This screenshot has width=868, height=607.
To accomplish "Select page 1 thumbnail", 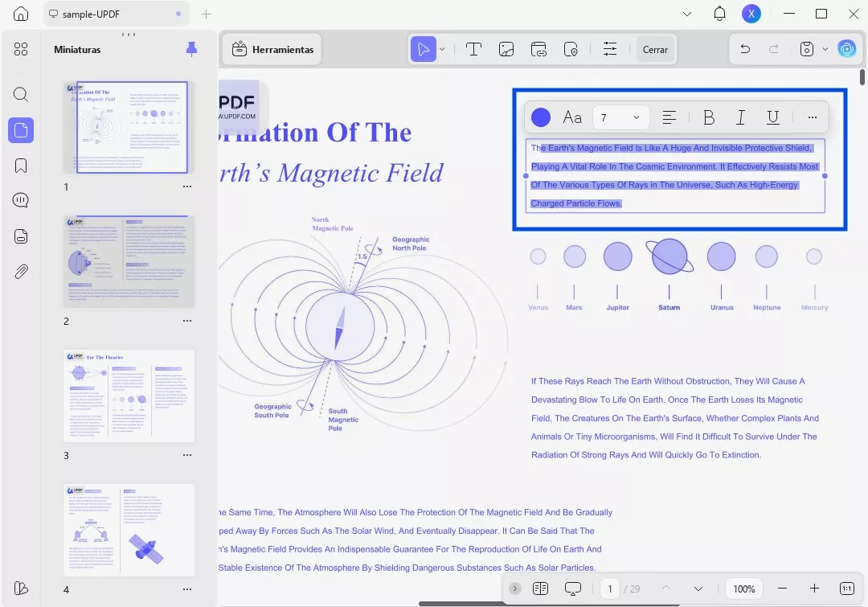I will (129, 127).
